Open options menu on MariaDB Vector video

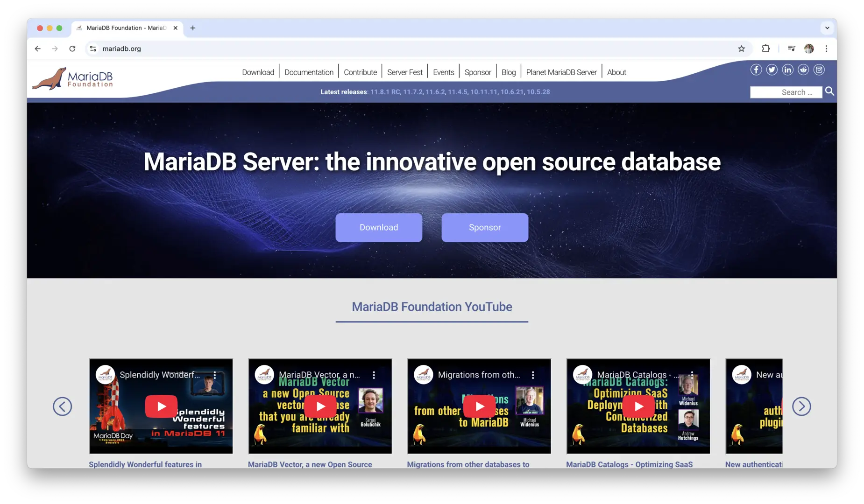[x=374, y=375]
